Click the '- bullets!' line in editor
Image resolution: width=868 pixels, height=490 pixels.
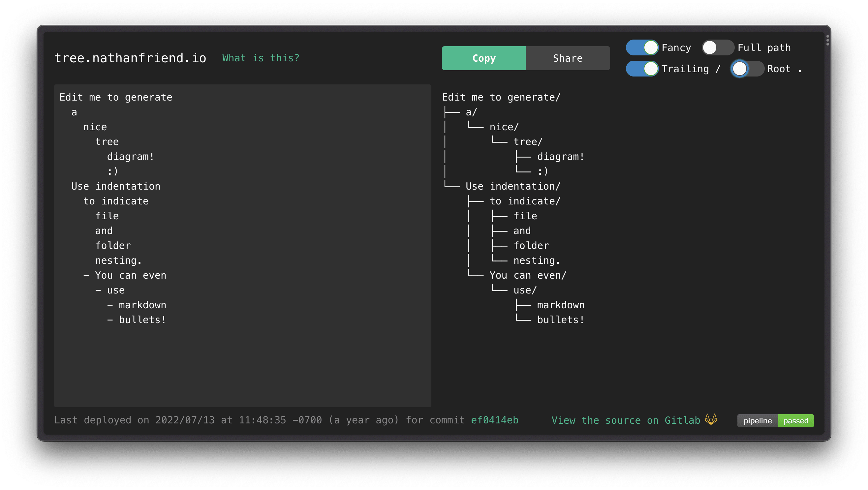[x=137, y=320]
